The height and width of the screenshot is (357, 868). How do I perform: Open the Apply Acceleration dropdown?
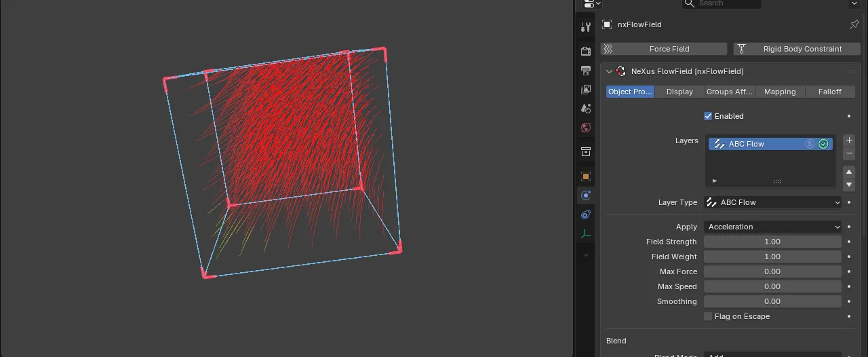[772, 227]
